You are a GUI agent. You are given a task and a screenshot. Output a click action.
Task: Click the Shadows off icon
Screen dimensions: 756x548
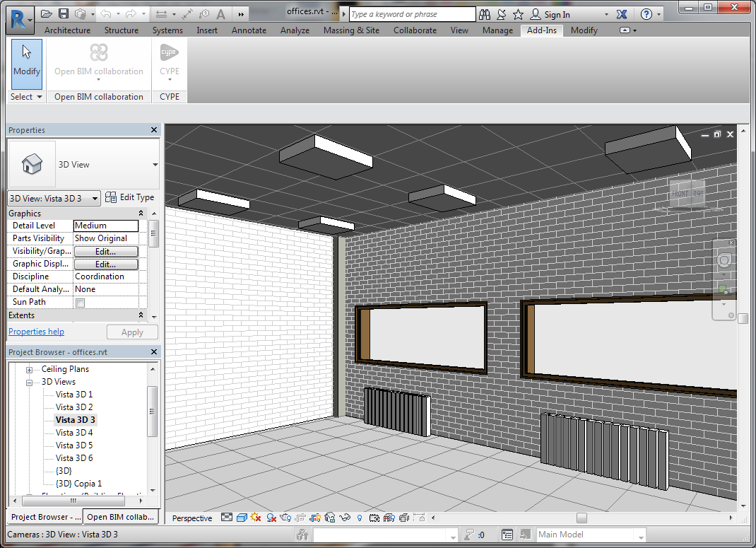(271, 518)
